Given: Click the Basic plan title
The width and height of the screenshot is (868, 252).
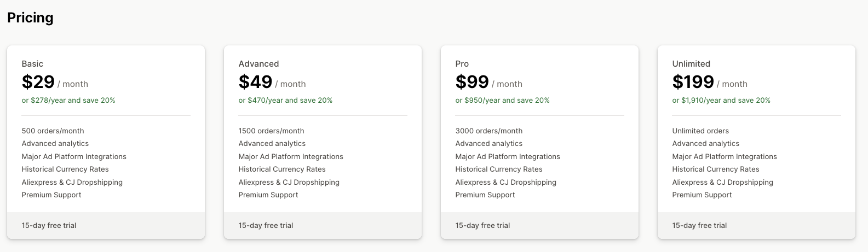Looking at the screenshot, I should pyautogui.click(x=32, y=64).
